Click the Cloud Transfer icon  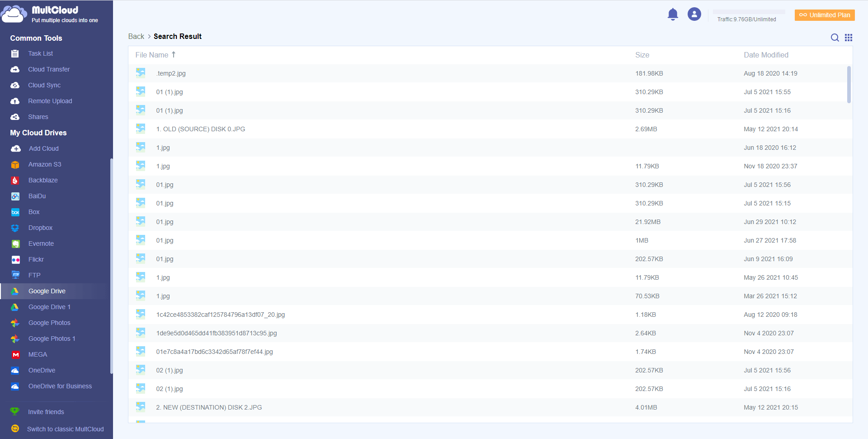click(x=15, y=69)
